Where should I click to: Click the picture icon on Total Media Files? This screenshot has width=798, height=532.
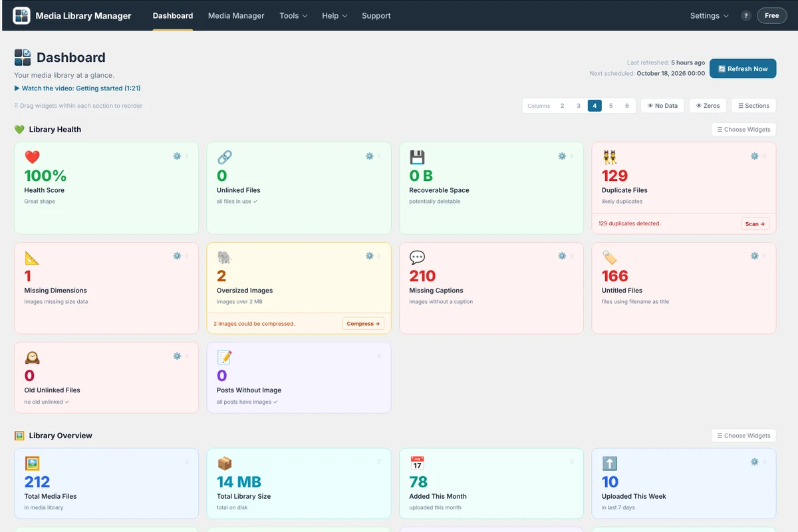[x=32, y=463]
